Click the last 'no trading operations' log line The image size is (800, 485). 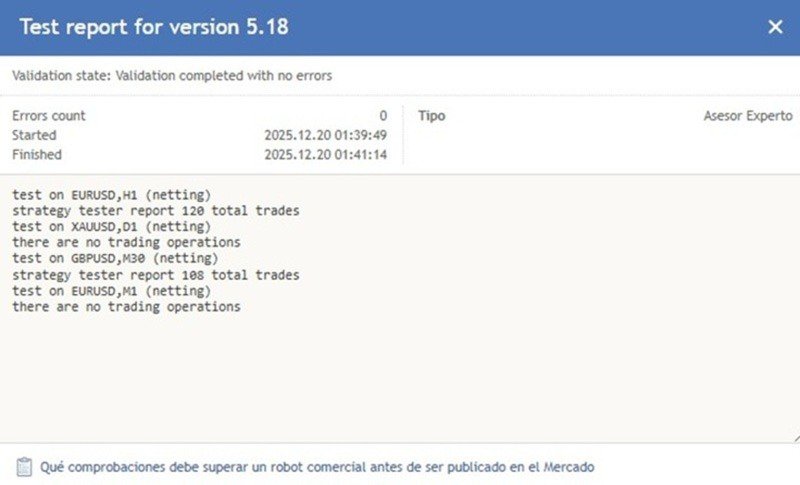tap(126, 307)
